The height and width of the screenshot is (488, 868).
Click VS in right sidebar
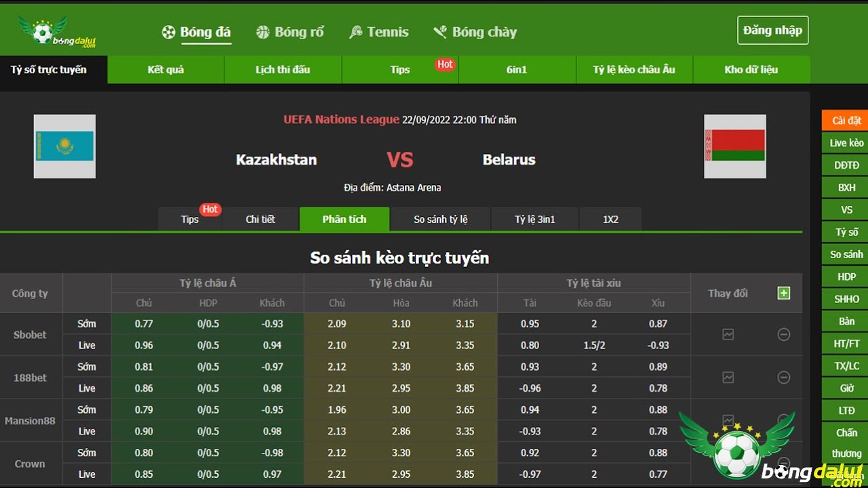(846, 209)
